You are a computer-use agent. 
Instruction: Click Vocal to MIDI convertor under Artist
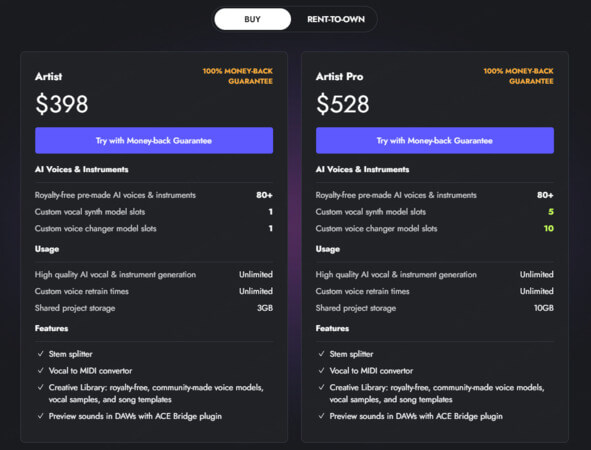[90, 371]
